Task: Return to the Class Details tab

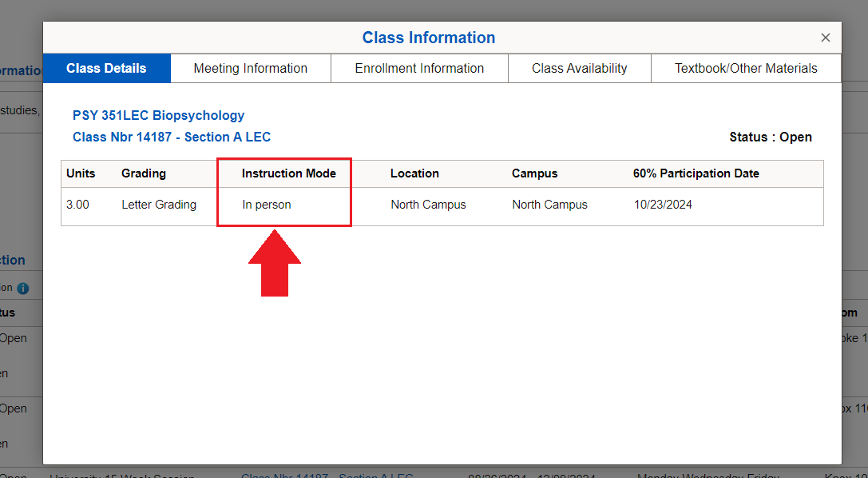Action: pyautogui.click(x=106, y=68)
